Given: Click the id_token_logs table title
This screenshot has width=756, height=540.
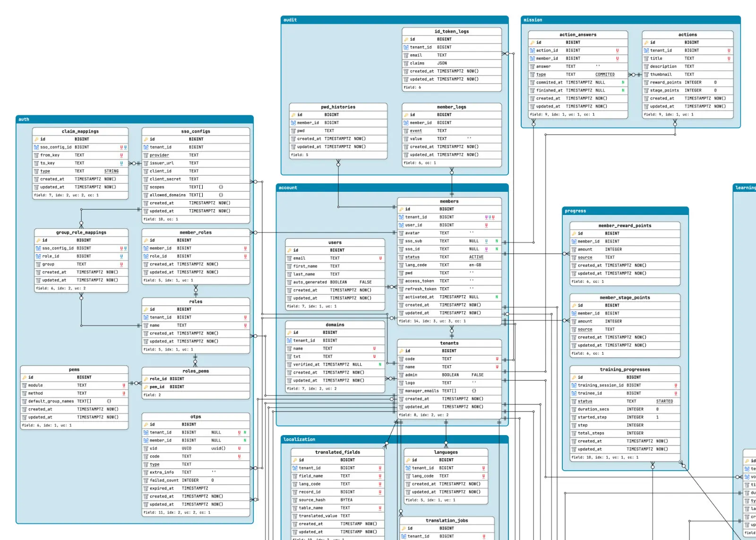Looking at the screenshot, I should coord(452,32).
